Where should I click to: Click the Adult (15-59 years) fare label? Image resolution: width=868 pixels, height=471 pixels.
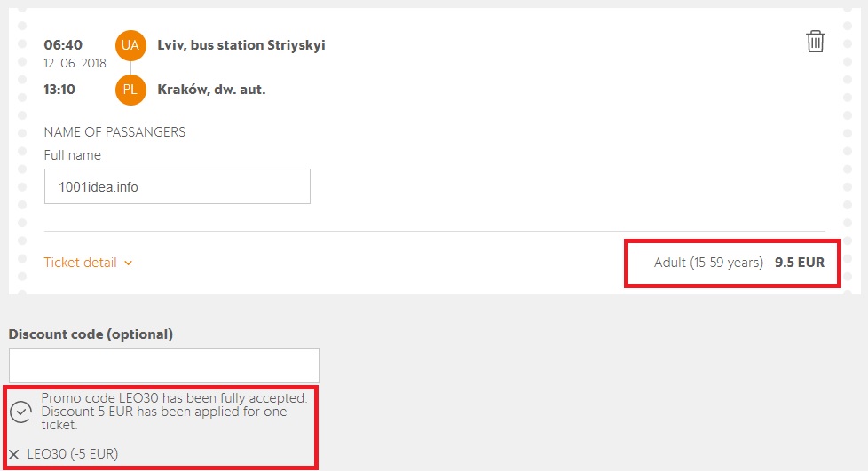click(x=708, y=263)
